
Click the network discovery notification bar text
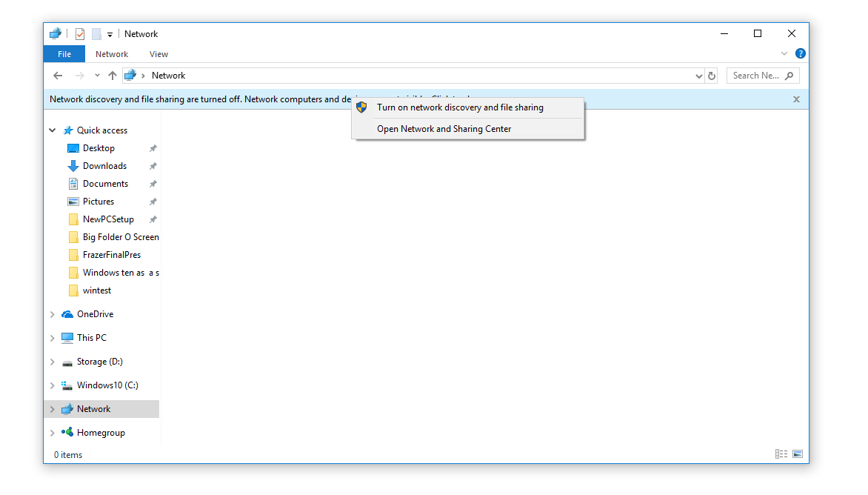coord(200,99)
